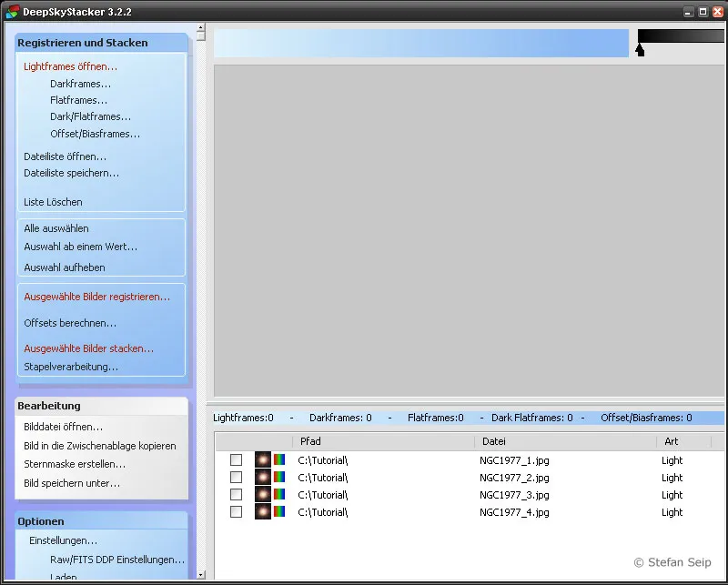Screen dimensions: 728x585
Task: Close the DeepSkyStacker window
Action: click(x=718, y=12)
